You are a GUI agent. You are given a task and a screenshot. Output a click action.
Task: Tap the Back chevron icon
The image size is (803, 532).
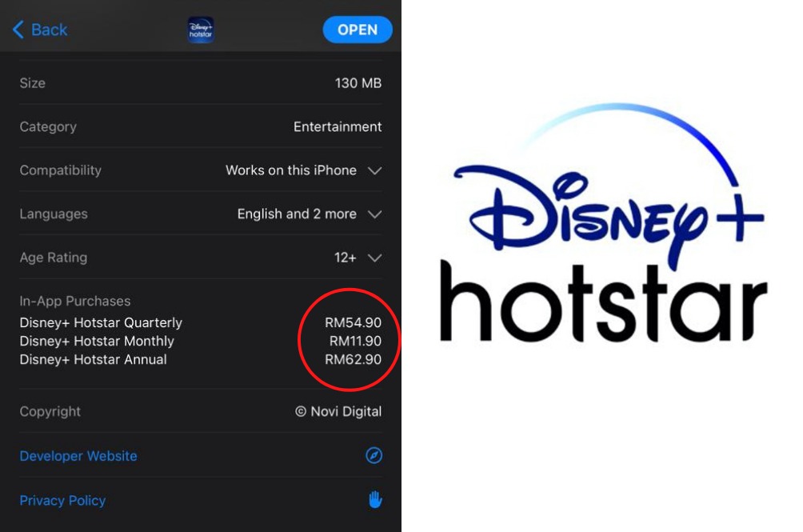[18, 30]
